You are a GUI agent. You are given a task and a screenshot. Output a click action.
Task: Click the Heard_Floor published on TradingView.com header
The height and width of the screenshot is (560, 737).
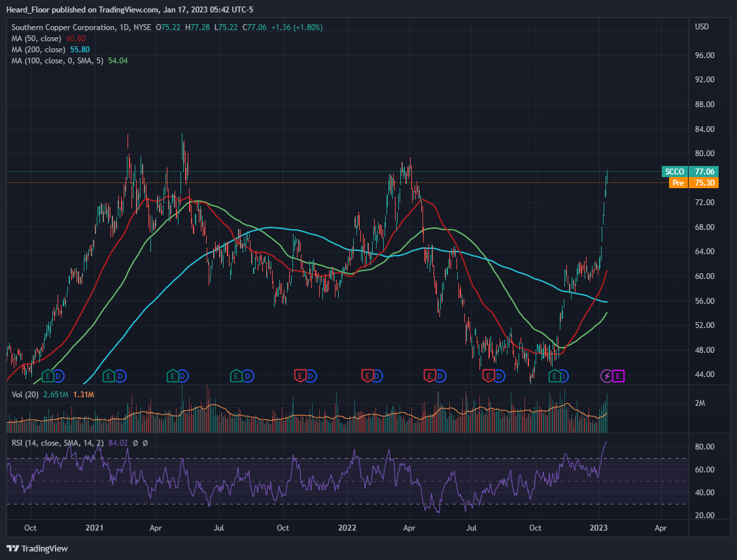click(129, 9)
